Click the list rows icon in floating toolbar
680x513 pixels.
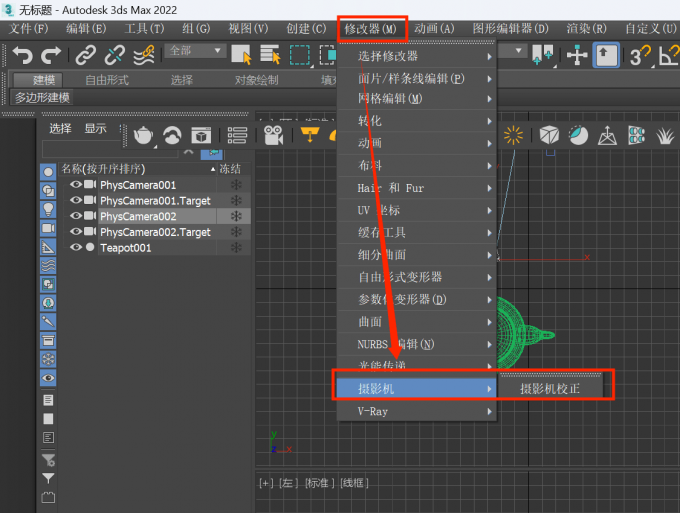coord(237,135)
